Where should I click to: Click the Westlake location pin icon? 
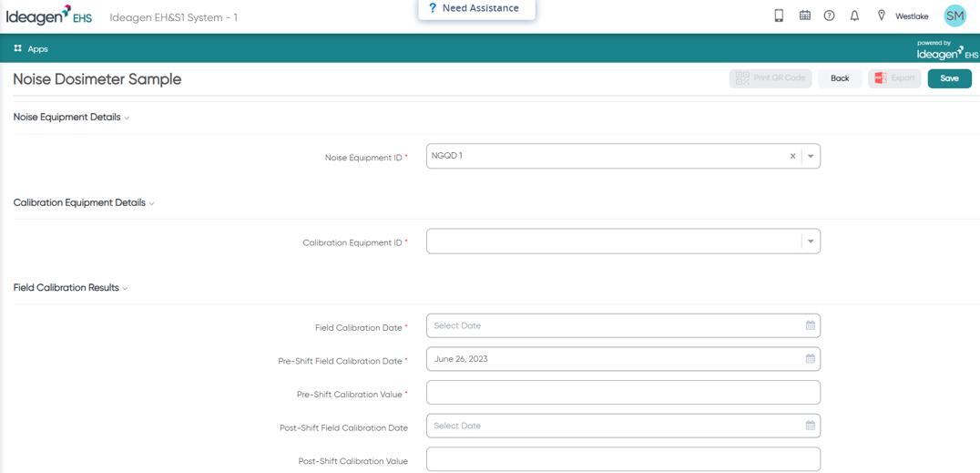coord(882,15)
